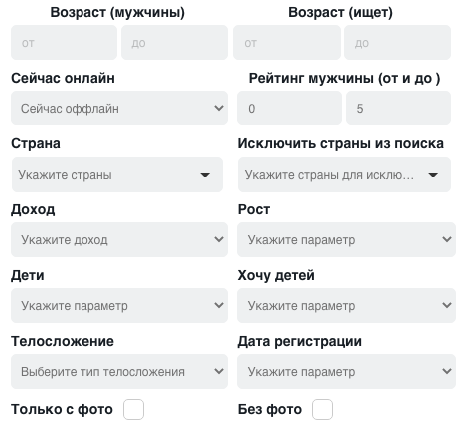Click the triangle arrow in Страна field

pyautogui.click(x=205, y=175)
